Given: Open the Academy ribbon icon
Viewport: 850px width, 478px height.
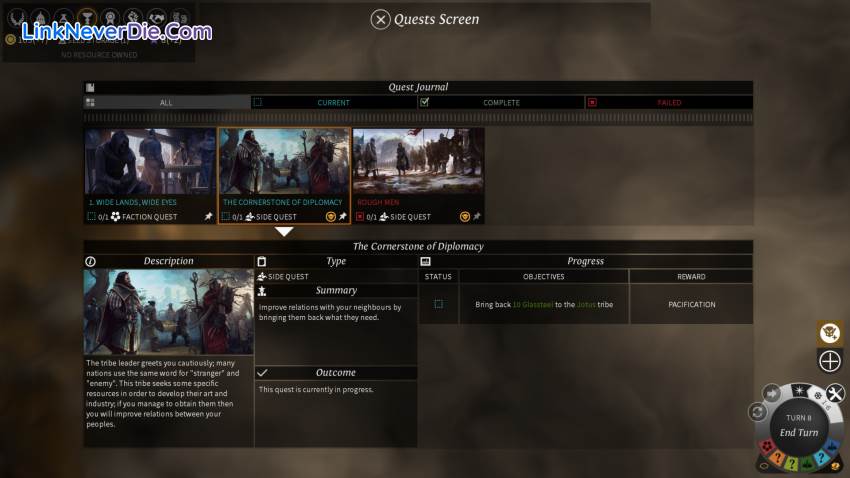Looking at the screenshot, I should coord(110,18).
